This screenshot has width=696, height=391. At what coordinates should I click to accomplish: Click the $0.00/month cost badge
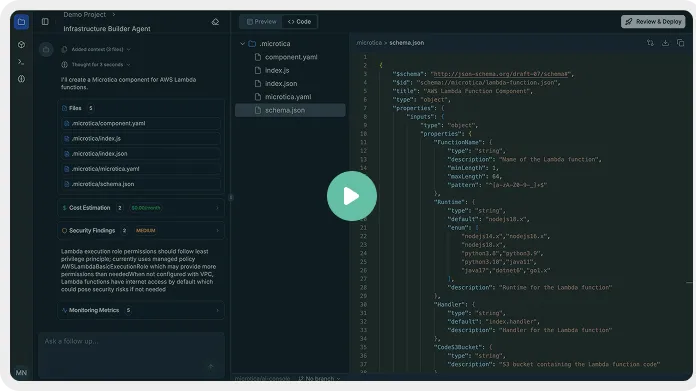pos(146,208)
